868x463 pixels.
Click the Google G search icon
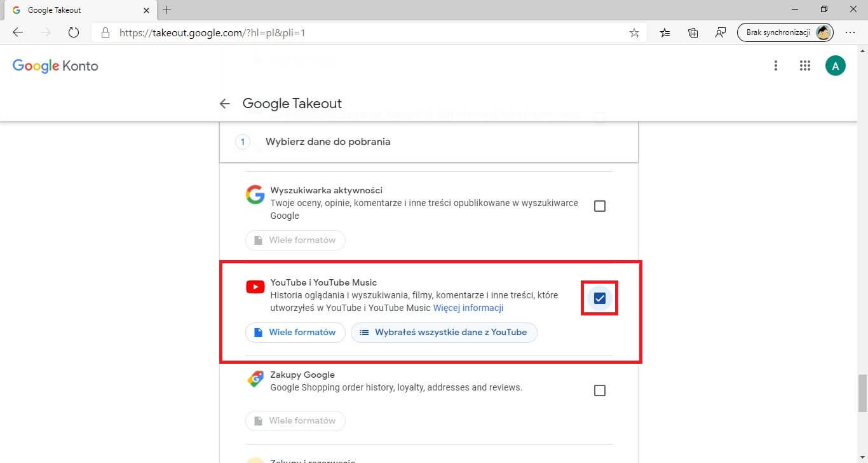point(255,195)
